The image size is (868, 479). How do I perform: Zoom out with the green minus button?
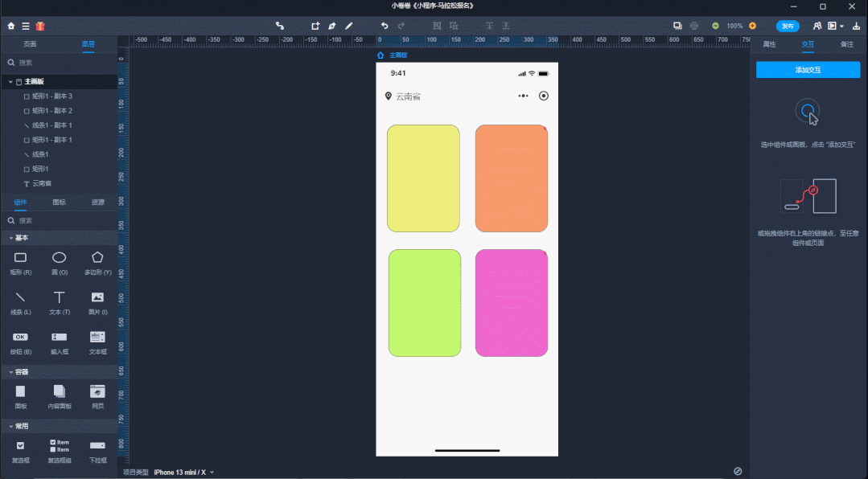(x=715, y=26)
